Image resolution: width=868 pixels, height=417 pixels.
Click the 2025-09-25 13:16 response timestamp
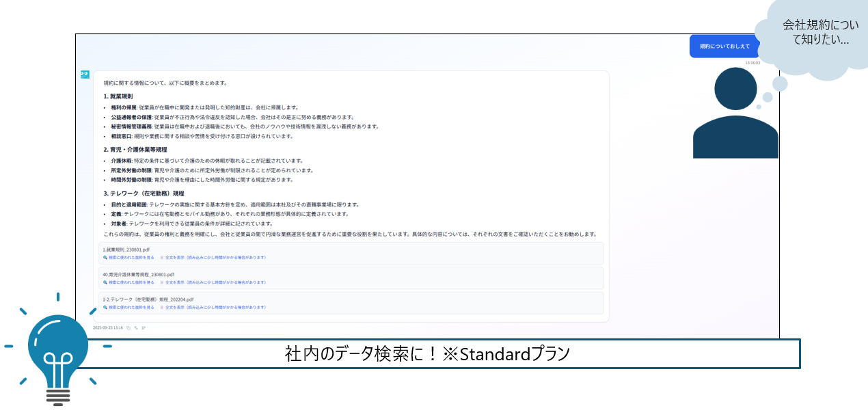pos(108,328)
